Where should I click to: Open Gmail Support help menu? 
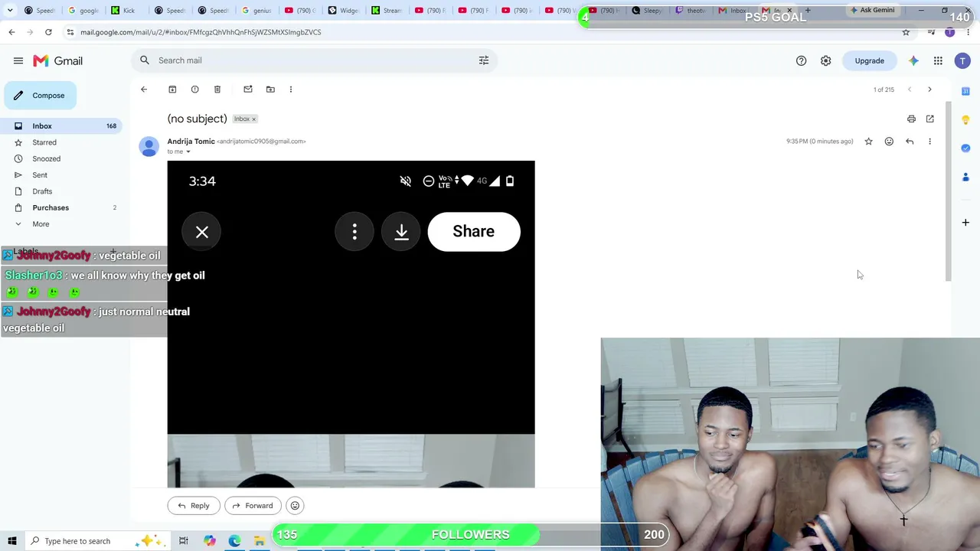[x=801, y=60]
